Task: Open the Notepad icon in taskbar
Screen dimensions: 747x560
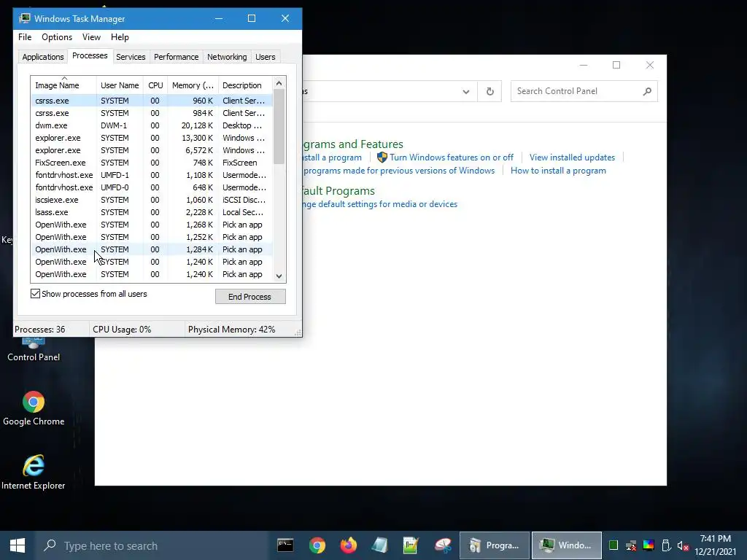Action: [379, 545]
